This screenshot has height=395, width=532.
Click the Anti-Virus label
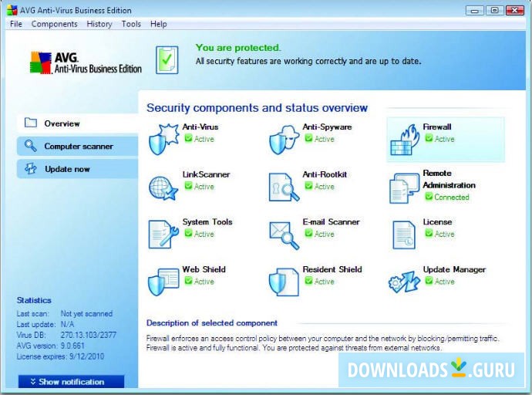[200, 127]
